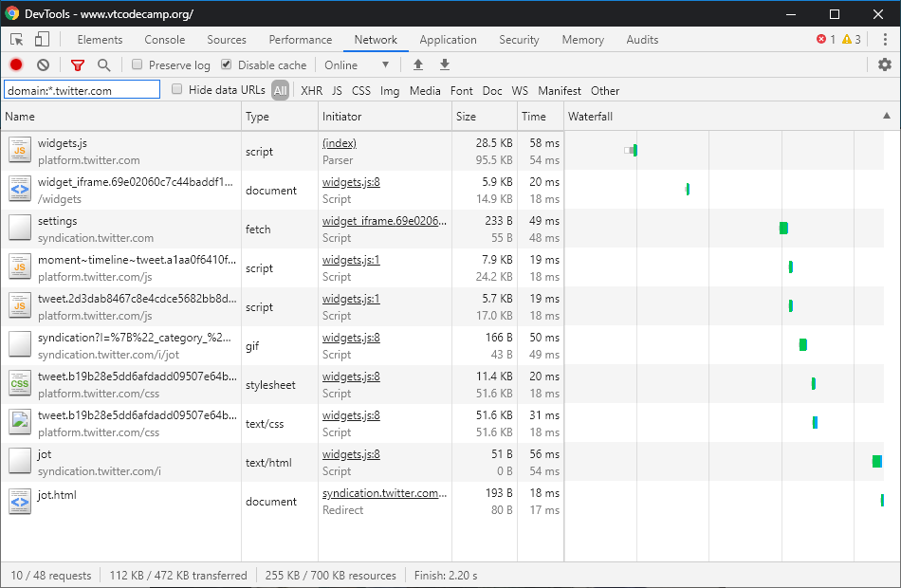Viewport: 901px width, 588px height.
Task: Filter requests by Other
Action: point(605,91)
